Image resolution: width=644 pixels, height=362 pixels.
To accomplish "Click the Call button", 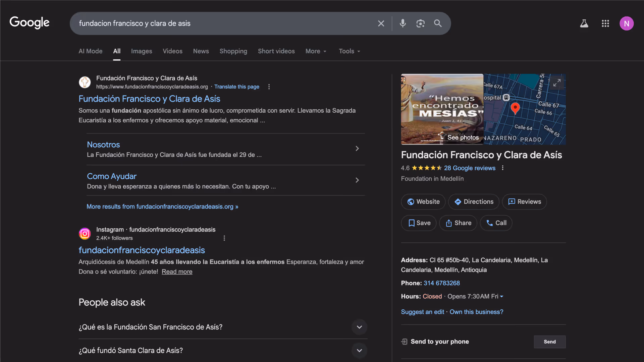I will pyautogui.click(x=496, y=223).
